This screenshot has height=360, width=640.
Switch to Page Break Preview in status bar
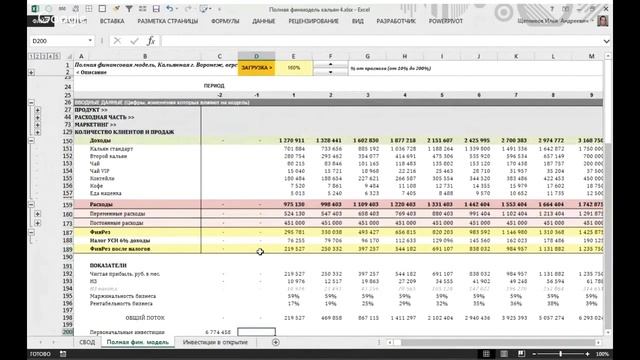tap(521, 354)
